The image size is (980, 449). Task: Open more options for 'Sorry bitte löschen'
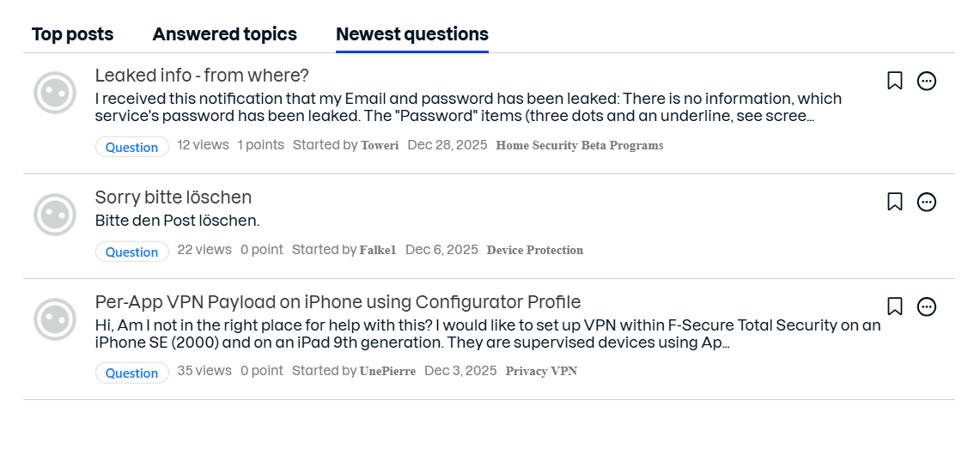926,202
